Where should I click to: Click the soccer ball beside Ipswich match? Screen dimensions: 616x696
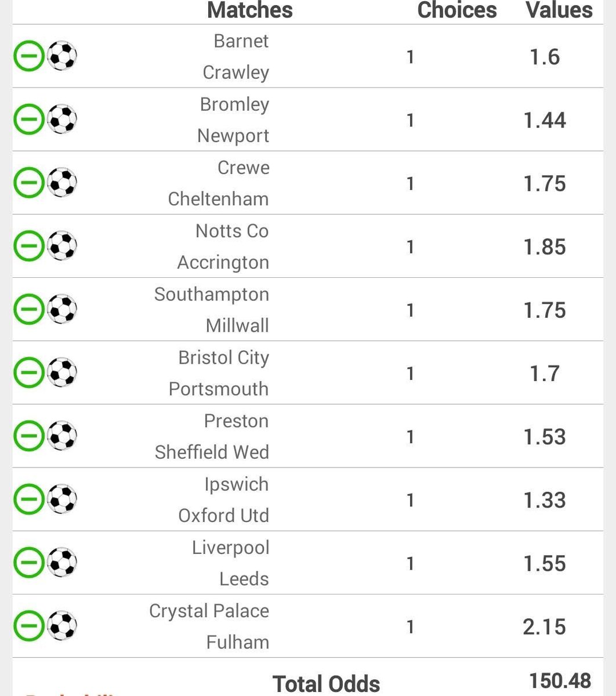(61, 499)
